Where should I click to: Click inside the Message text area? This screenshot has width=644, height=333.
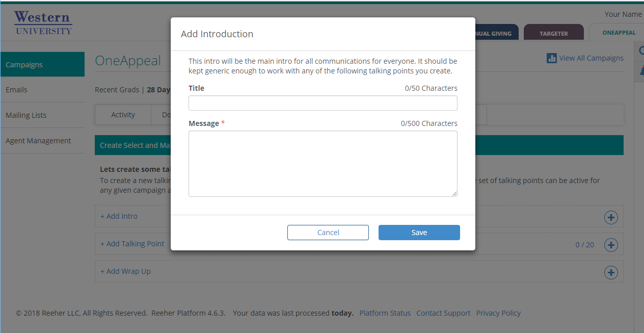tap(323, 163)
